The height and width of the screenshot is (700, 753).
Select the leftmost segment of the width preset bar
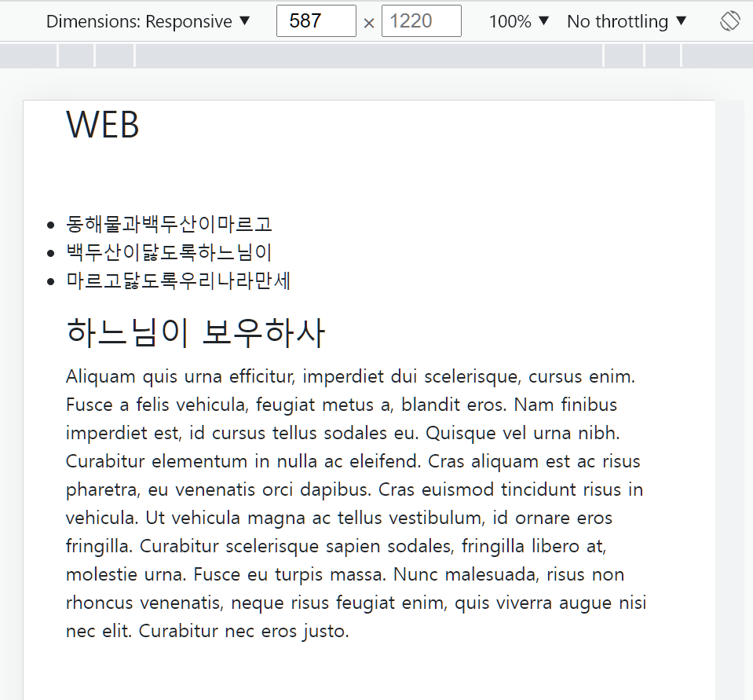(x=28, y=56)
